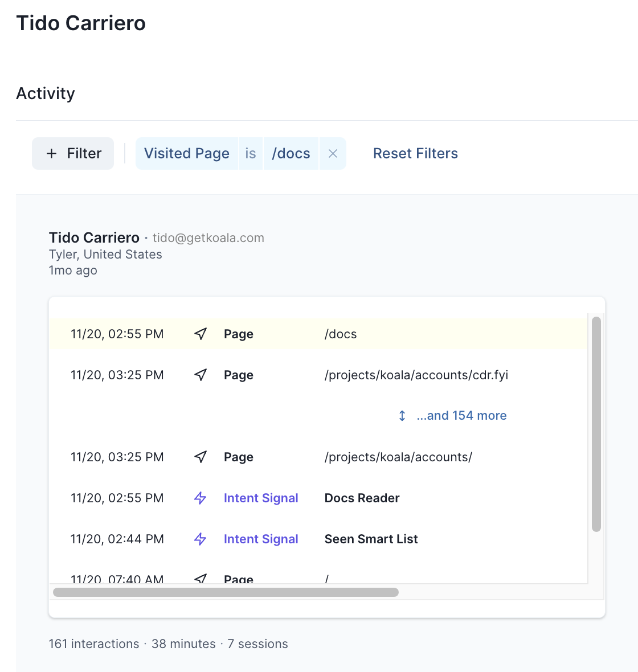Image resolution: width=638 pixels, height=672 pixels.
Task: Click the /projects/koala/accounts/cdr.fyi path
Action: click(x=416, y=375)
